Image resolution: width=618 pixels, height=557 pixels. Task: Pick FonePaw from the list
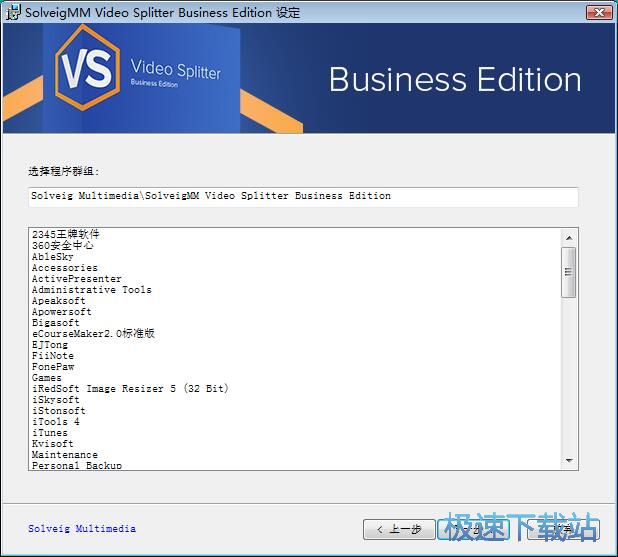click(53, 367)
